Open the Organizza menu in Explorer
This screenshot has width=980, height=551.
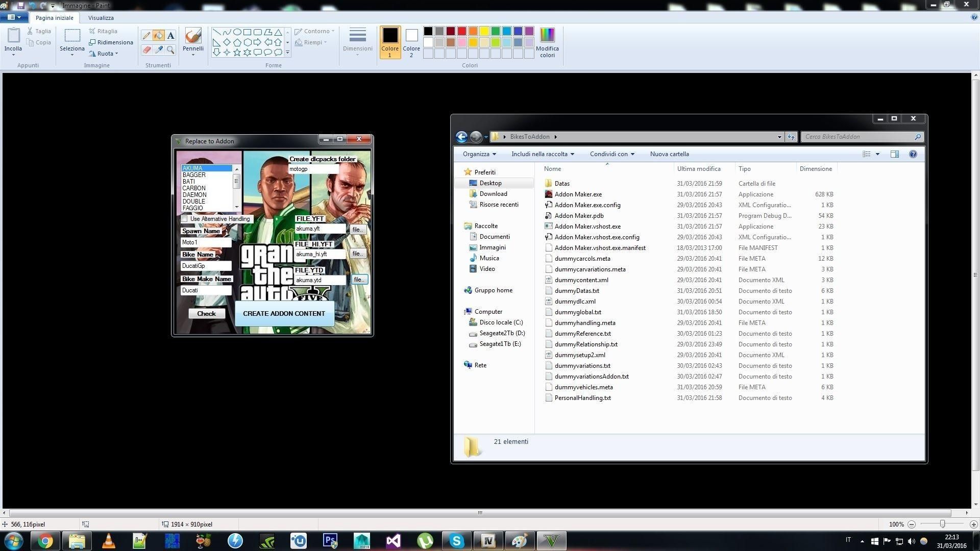coord(479,154)
